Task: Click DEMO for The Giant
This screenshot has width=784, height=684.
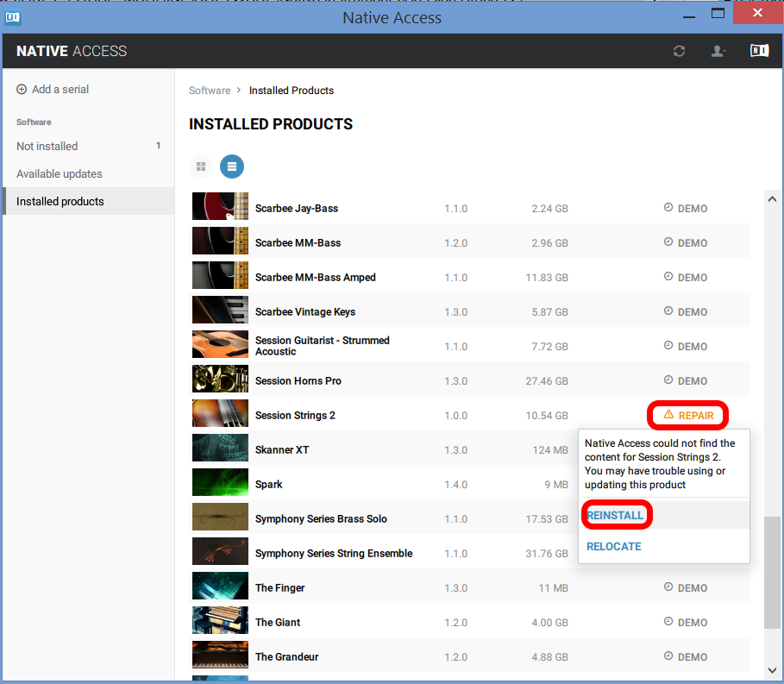Action: (686, 623)
